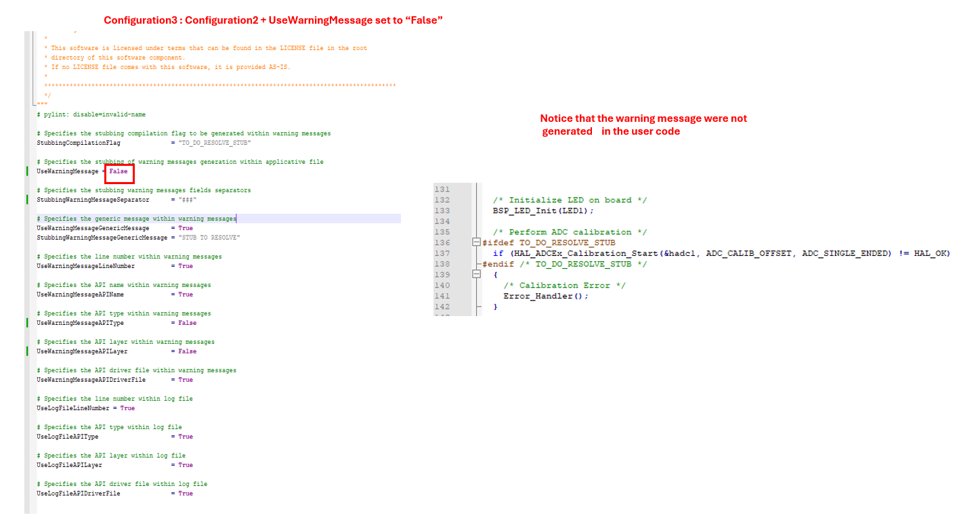Click the Error_Handler() call in code

tap(546, 296)
